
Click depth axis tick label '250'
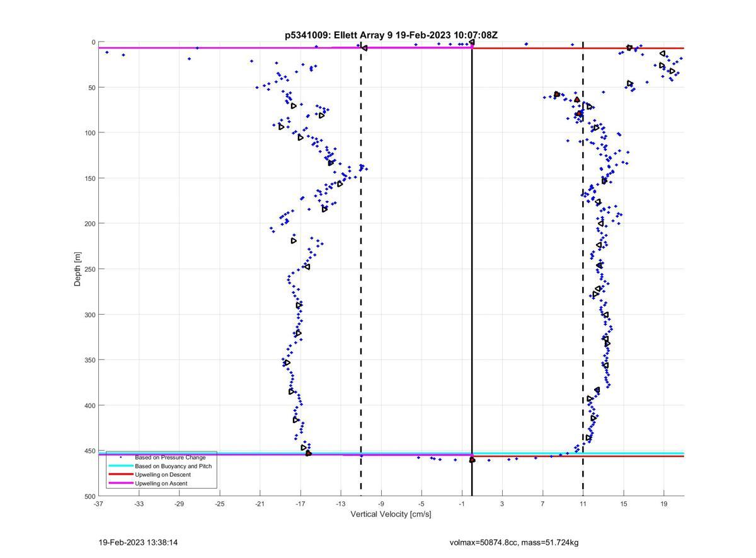pos(89,269)
